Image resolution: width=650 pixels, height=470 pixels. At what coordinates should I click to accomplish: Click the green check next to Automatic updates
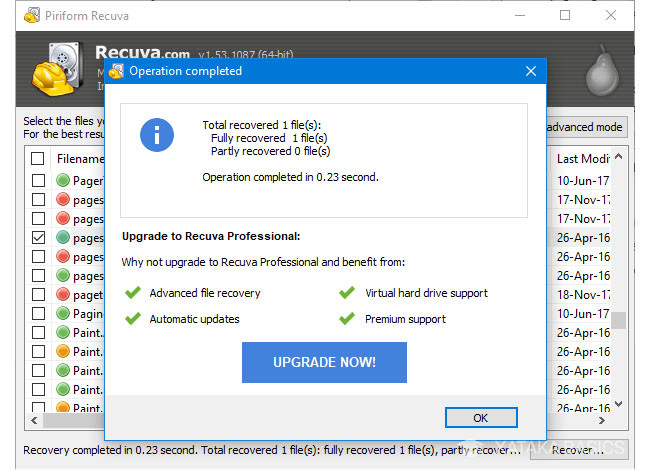(x=133, y=319)
